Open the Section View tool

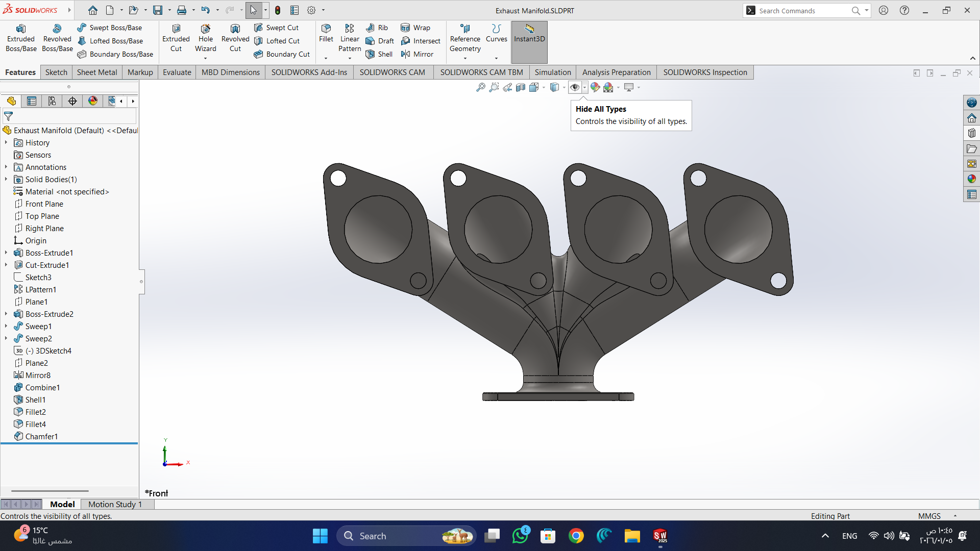pos(521,87)
